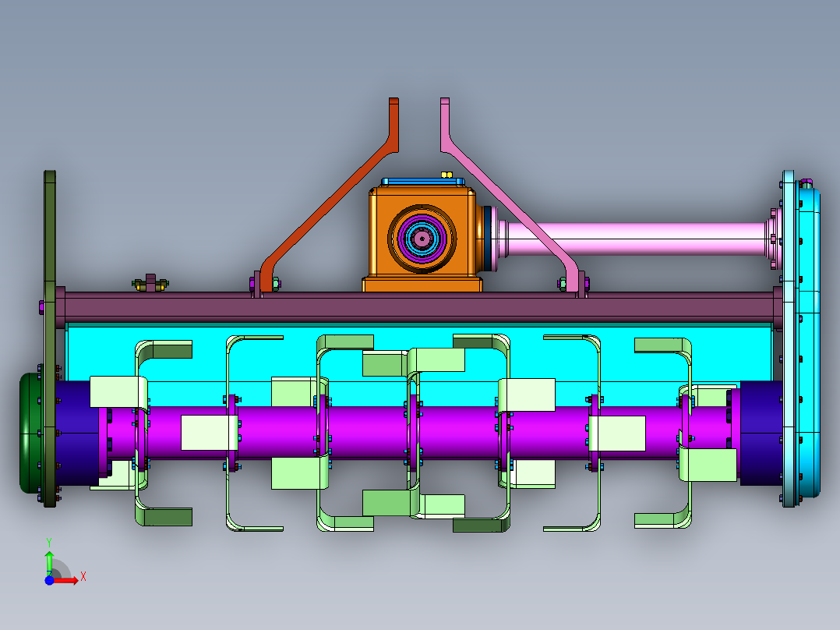840x630 pixels.
Task: Select the small clamp bracket on the beam
Action: tap(150, 283)
